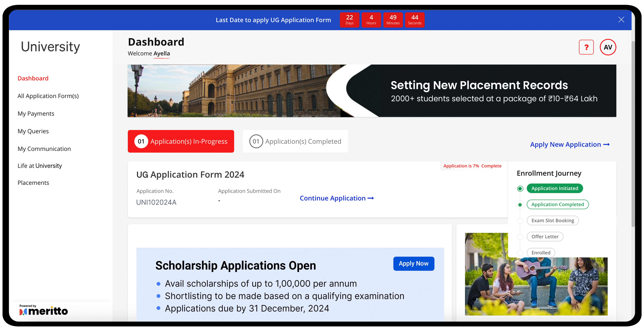Screen dimensions: 644x328
Task: Select the Application Completed journey step
Action: (558, 204)
